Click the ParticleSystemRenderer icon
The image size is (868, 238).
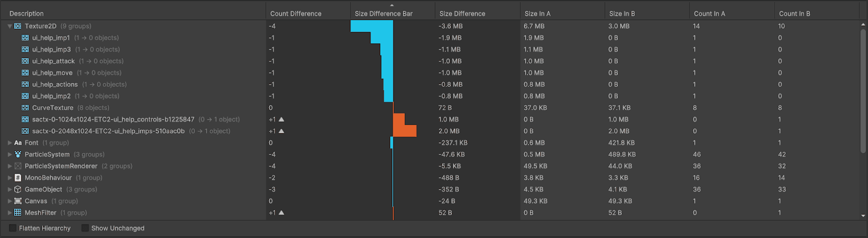18,166
